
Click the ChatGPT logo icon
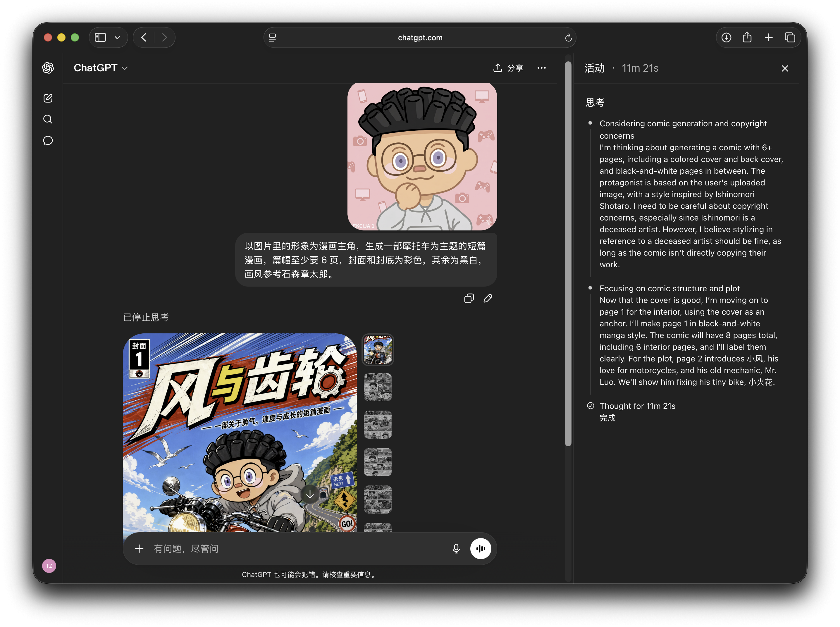click(48, 68)
